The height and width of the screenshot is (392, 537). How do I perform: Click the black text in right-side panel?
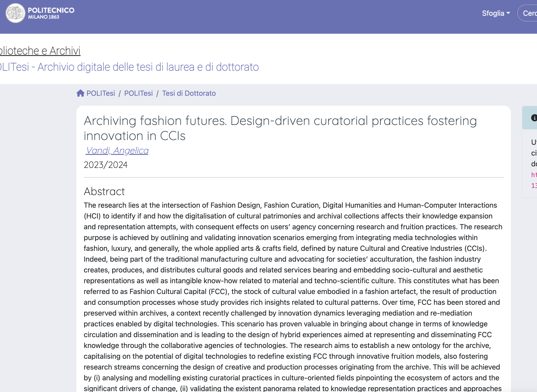(x=534, y=153)
